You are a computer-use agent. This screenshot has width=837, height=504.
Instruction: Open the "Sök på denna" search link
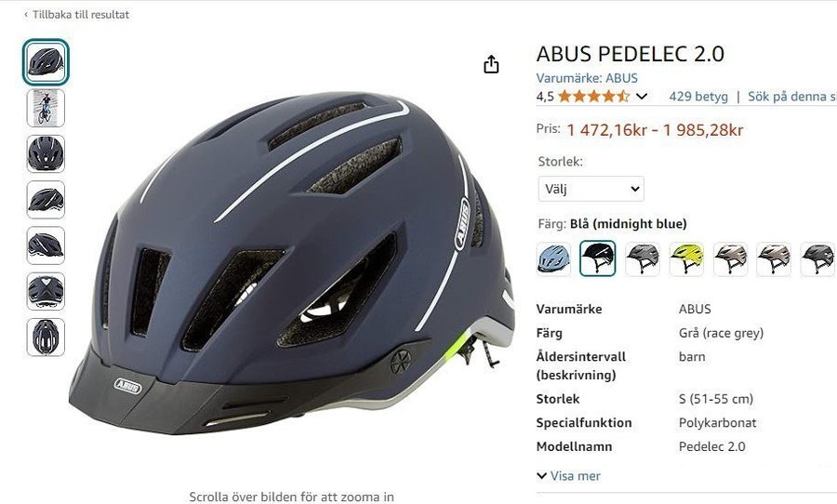(792, 97)
